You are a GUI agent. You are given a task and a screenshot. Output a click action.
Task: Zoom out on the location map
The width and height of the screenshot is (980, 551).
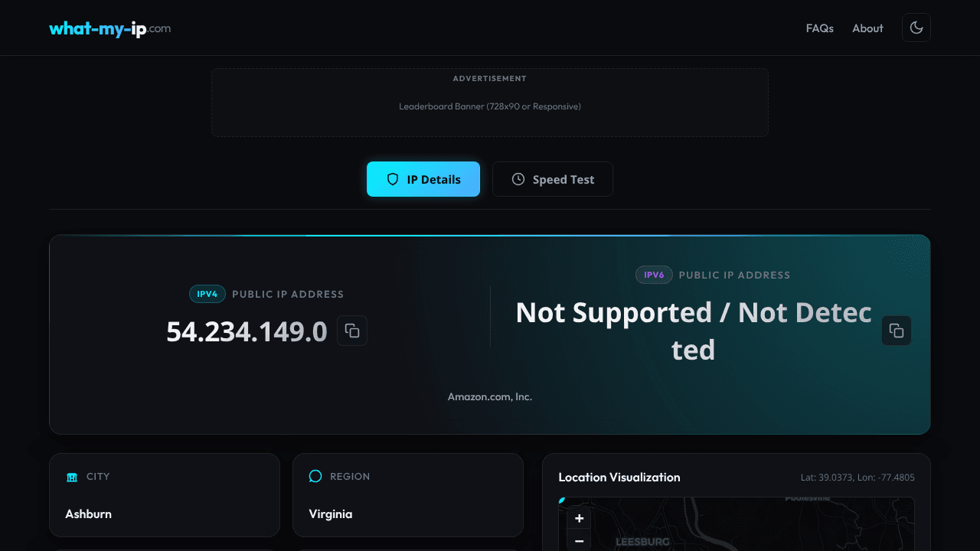click(580, 540)
